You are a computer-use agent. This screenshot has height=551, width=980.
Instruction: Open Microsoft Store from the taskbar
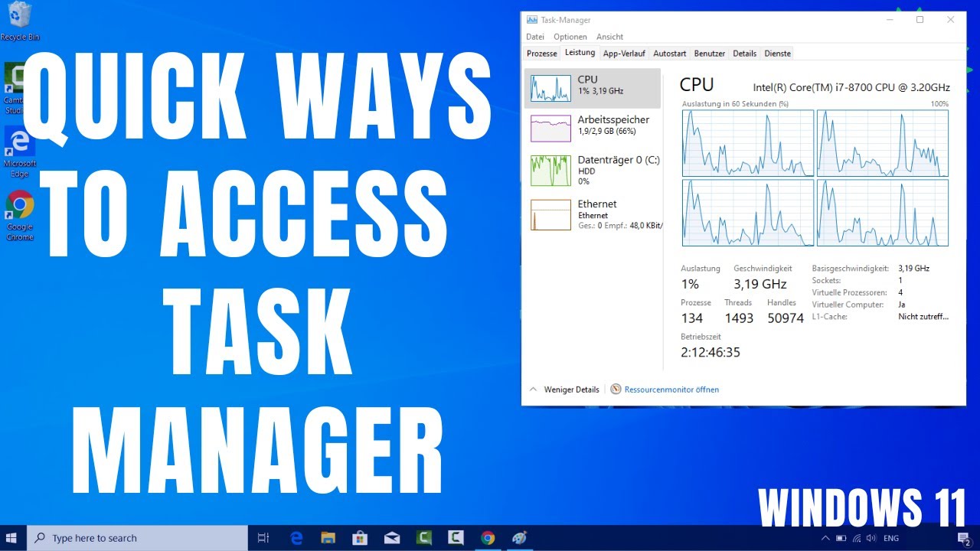(359, 538)
